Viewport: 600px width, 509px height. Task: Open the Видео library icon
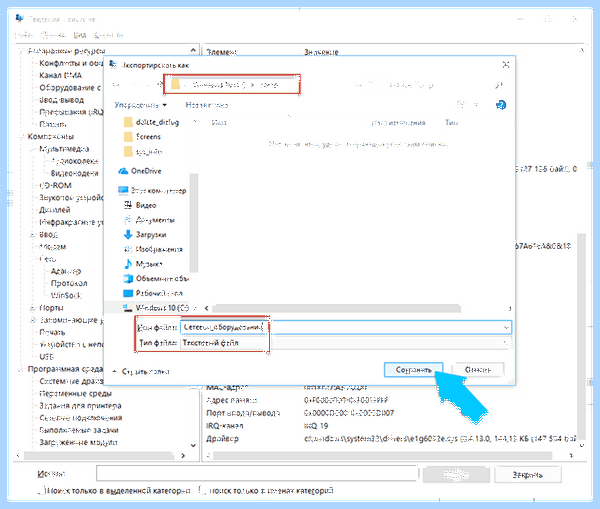tap(128, 205)
